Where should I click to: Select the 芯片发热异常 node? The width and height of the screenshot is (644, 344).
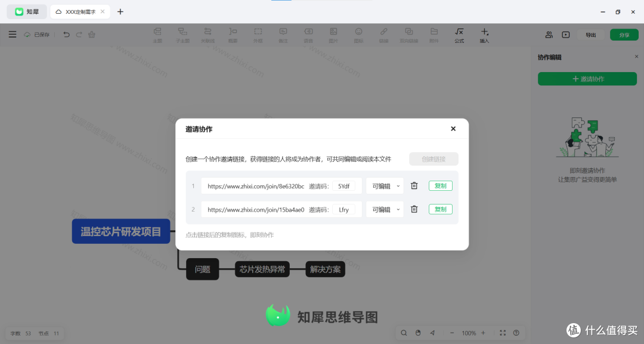(262, 269)
